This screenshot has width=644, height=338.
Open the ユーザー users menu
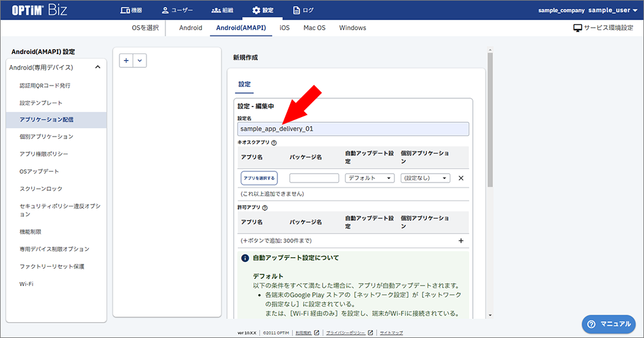tap(177, 10)
